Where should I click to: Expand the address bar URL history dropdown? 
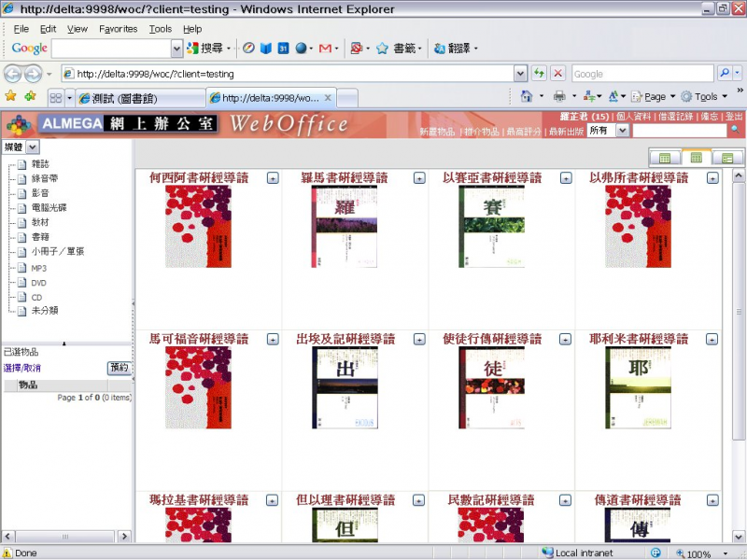click(x=520, y=74)
